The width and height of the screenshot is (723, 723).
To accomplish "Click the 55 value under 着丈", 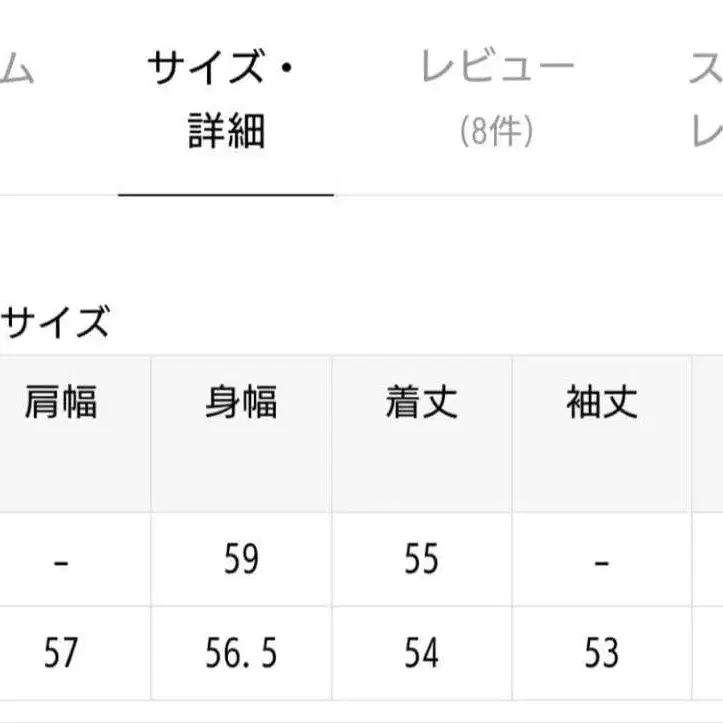I will (x=421, y=560).
